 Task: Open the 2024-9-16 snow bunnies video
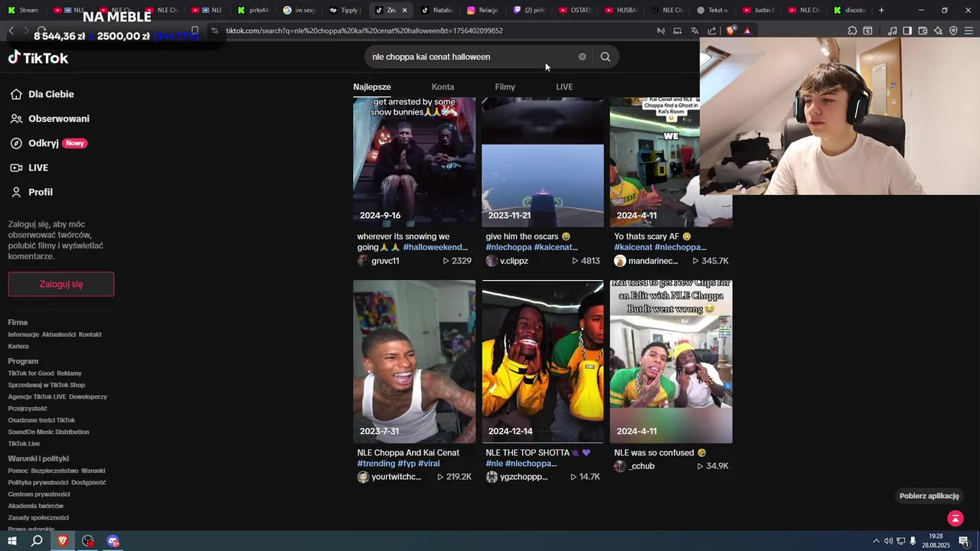coord(414,162)
